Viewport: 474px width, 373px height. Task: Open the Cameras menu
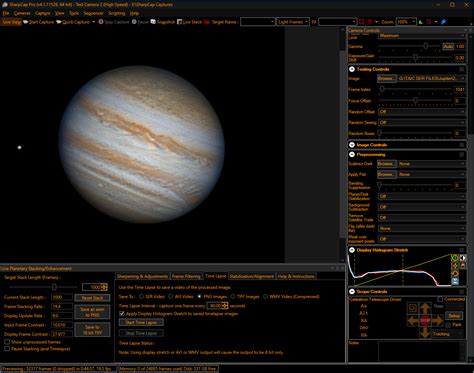point(22,13)
